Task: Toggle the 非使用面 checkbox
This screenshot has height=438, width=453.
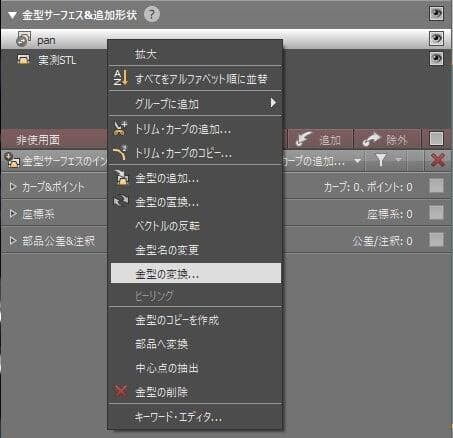Action: coord(436,139)
